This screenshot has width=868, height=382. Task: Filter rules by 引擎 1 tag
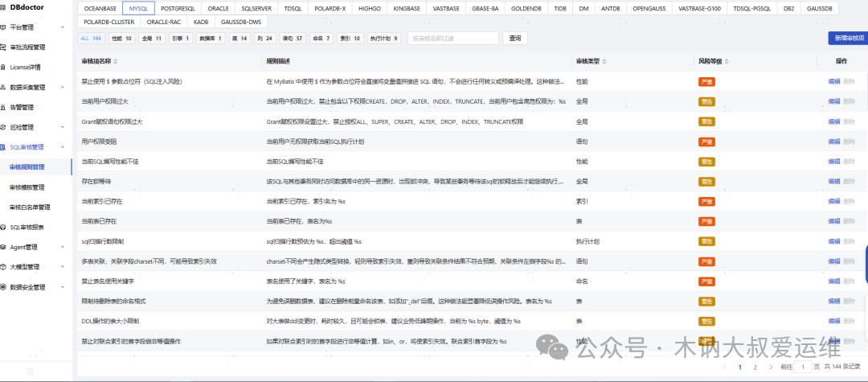pyautogui.click(x=181, y=39)
